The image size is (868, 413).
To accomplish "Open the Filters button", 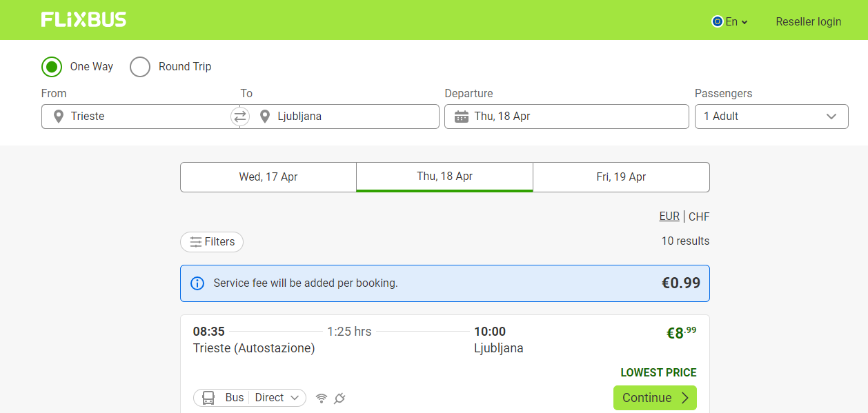I will (212, 242).
